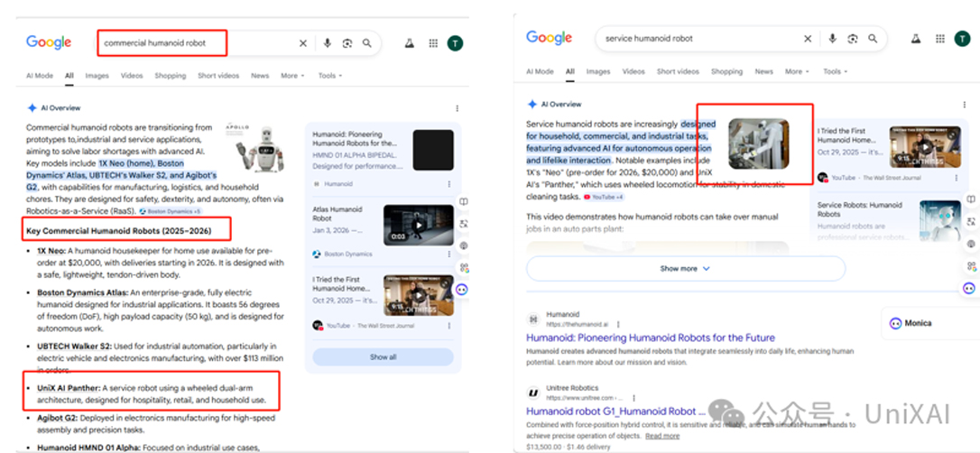Clear the service humanoid robot search query
Viewport: 980px width, 453px height.
coord(808,39)
